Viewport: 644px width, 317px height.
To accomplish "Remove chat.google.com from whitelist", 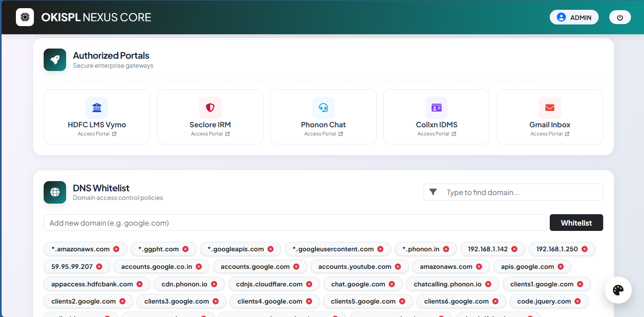I will (x=392, y=284).
